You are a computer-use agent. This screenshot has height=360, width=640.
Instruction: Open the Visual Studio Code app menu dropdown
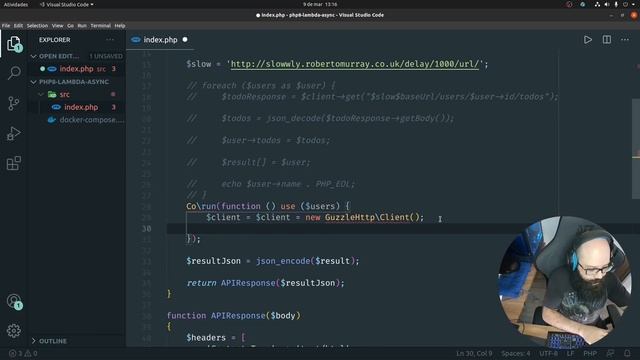click(67, 4)
